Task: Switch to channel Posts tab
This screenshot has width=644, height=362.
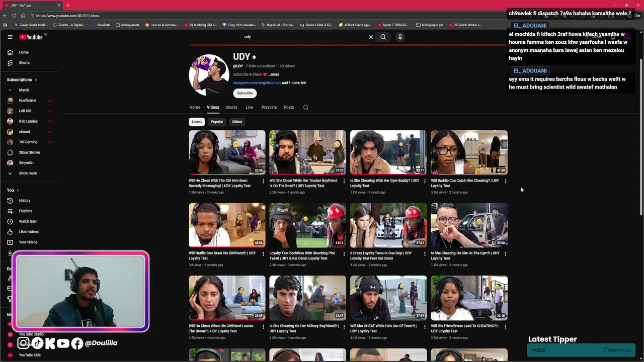Action: (x=289, y=107)
